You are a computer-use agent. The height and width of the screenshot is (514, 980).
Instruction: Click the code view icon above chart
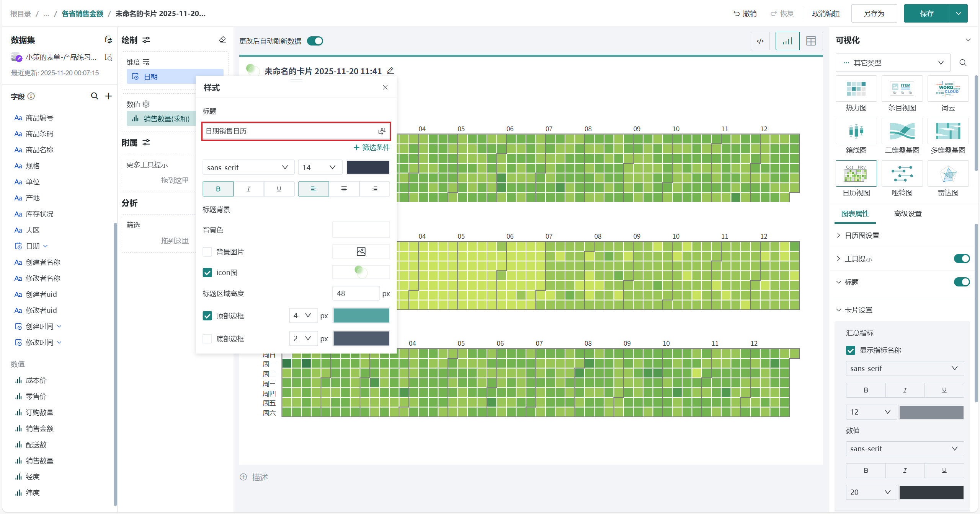click(x=760, y=41)
